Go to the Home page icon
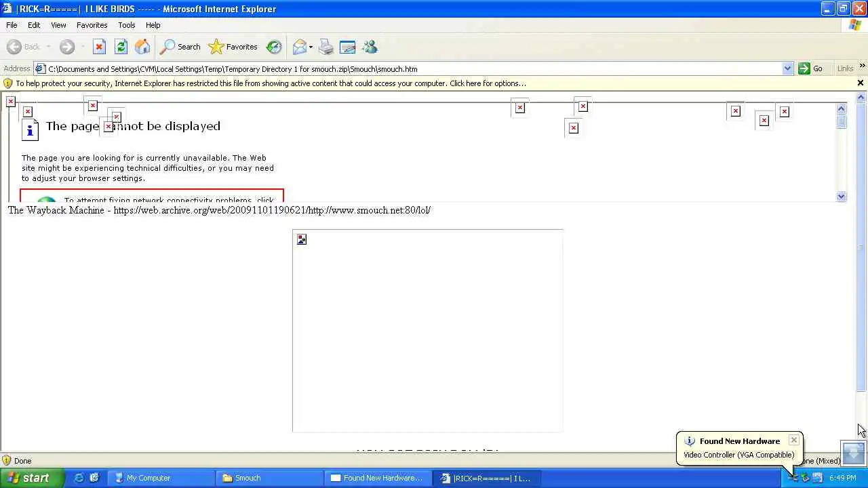The width and height of the screenshot is (868, 488). tap(142, 47)
